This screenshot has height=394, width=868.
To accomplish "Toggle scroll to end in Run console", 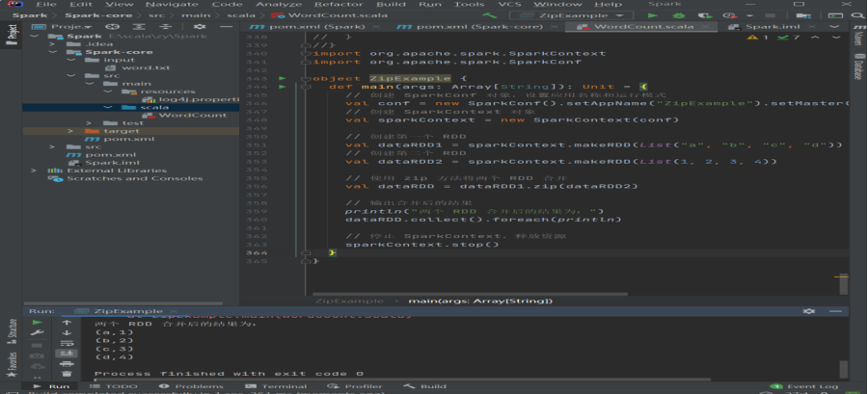I will [x=67, y=354].
